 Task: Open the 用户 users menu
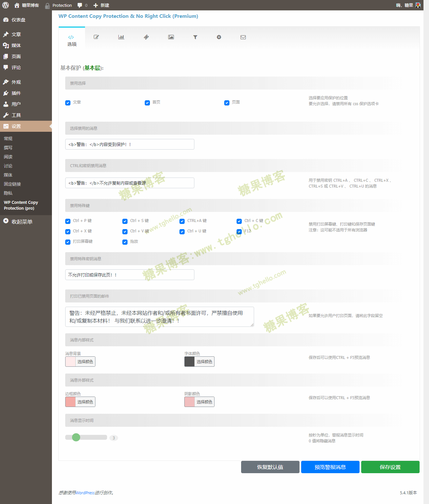(x=26, y=104)
